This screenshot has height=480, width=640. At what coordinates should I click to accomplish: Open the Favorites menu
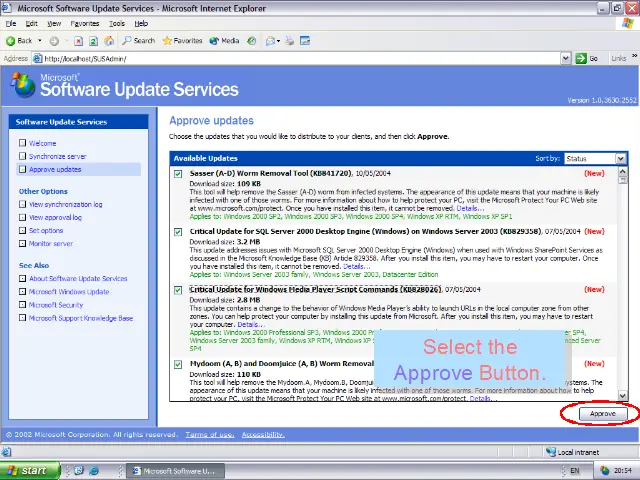84,24
